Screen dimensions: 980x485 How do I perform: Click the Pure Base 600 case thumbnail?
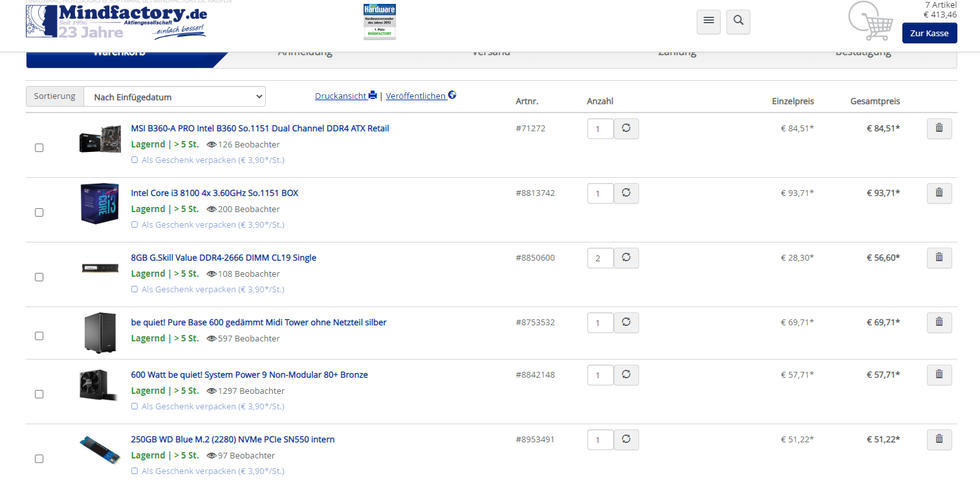point(100,332)
